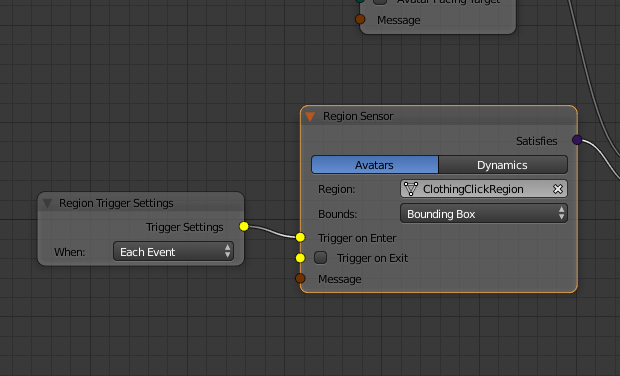Open the ClothingClickRegion object field
This screenshot has width=620, height=376.
pos(484,189)
